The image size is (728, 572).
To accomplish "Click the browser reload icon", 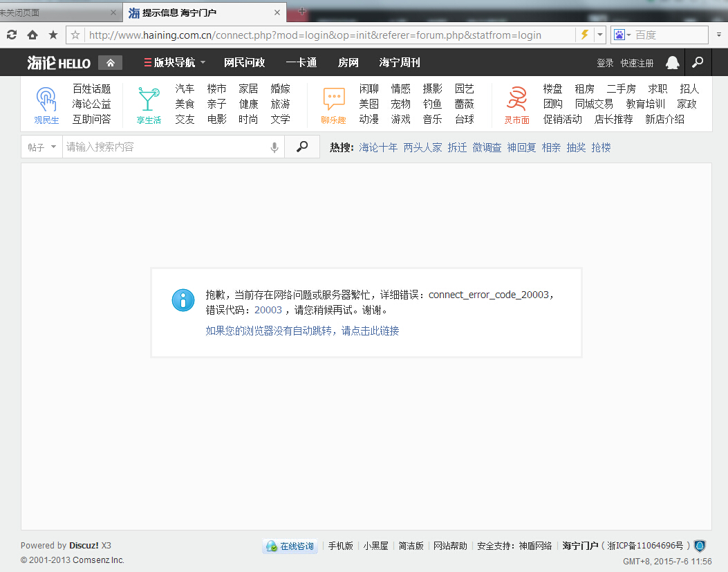I will click(12, 35).
